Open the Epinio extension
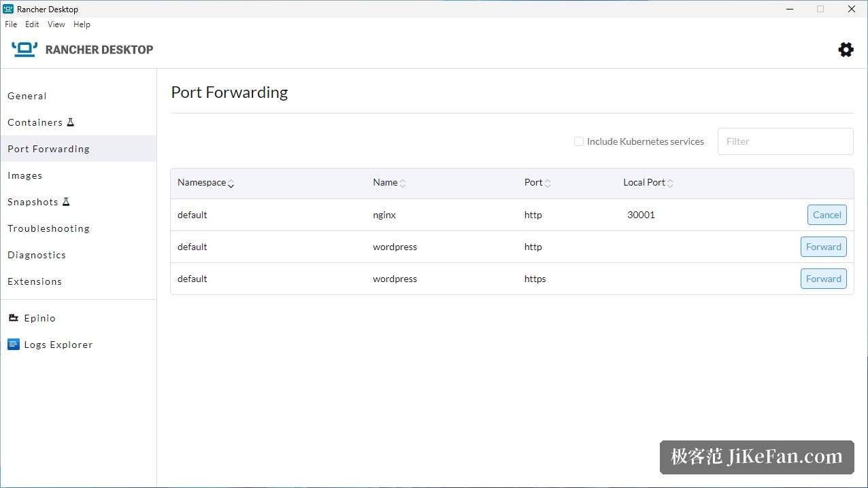The height and width of the screenshot is (488, 868). point(78,318)
